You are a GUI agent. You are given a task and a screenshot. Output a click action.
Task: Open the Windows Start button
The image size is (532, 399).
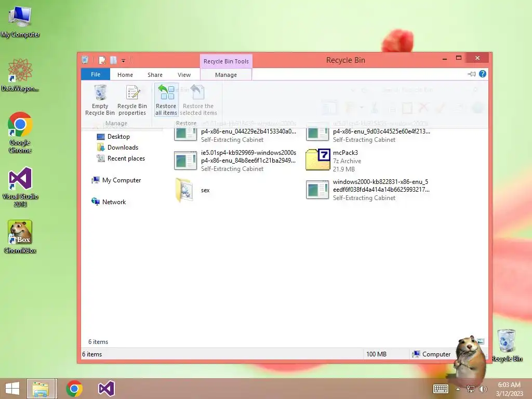click(x=12, y=389)
